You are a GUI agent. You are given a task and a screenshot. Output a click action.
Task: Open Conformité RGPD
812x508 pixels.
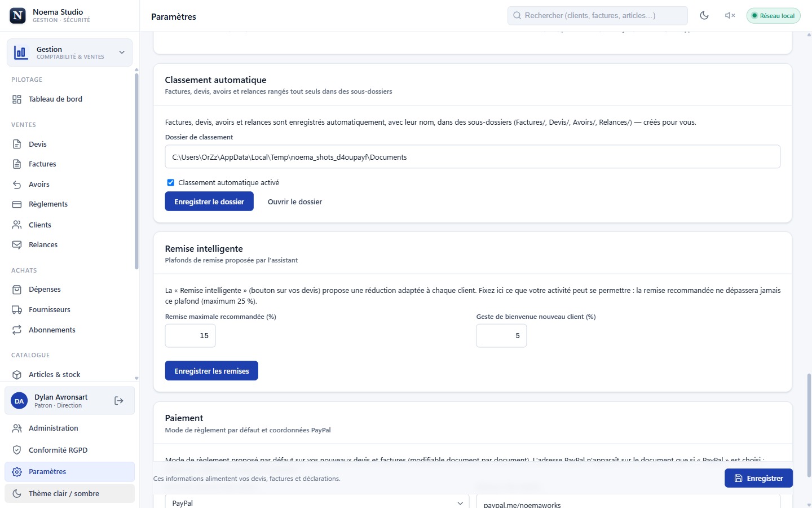(69, 450)
